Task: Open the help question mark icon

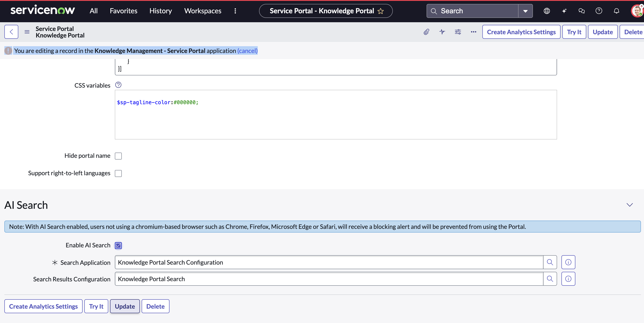Action: tap(599, 11)
